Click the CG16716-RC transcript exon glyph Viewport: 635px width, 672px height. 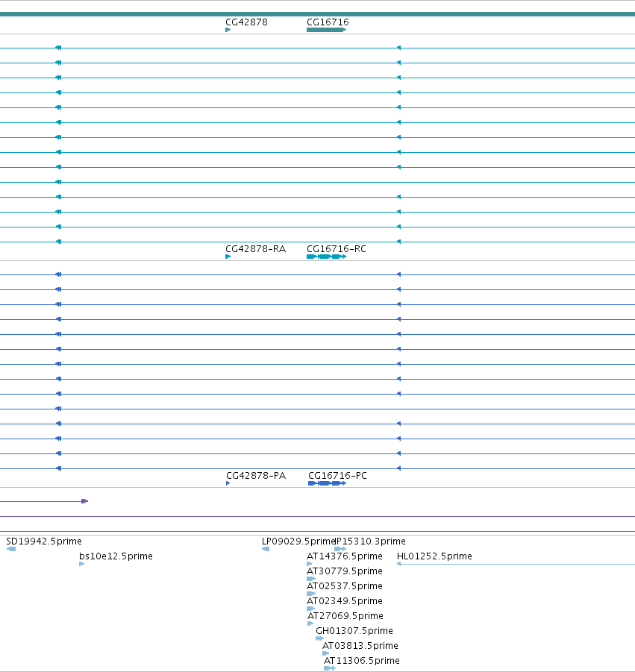[x=326, y=257]
